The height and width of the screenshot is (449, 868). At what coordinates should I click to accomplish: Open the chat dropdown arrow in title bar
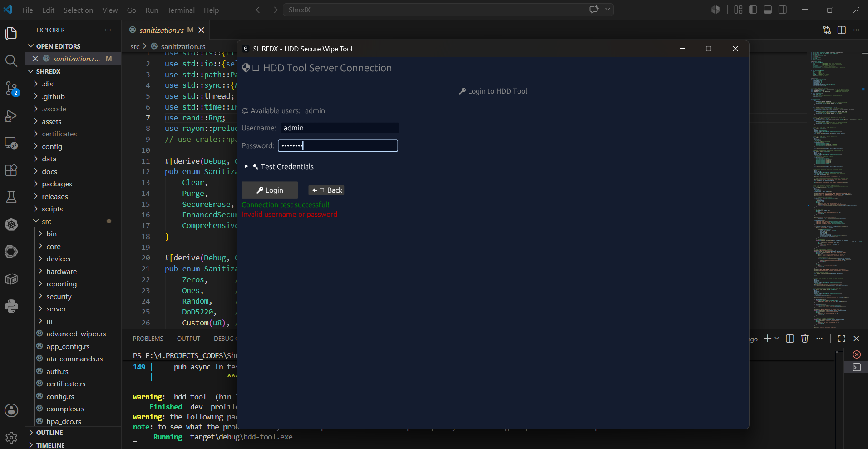(x=607, y=10)
